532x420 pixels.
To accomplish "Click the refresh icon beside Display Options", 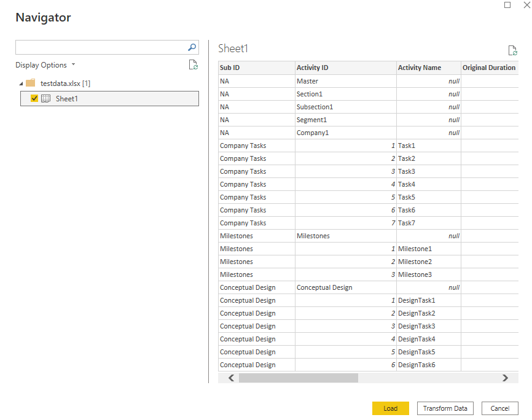I will 193,64.
